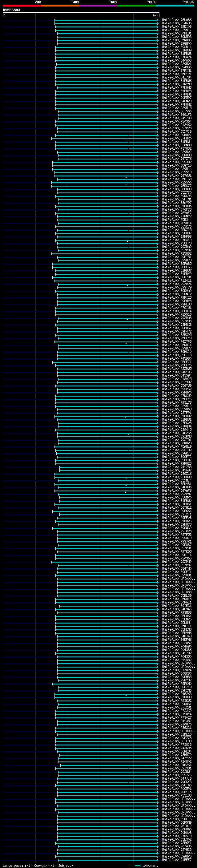
Task: Select last hit UniRef100_C1FEE7
Action: (177, 860)
